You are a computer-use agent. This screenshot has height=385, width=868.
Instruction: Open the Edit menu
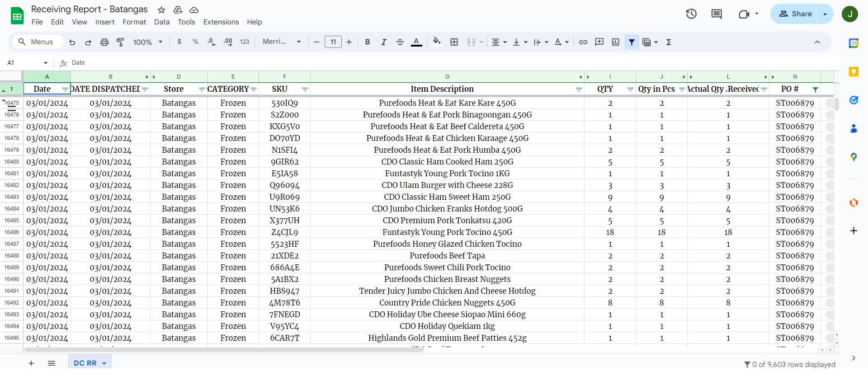(x=57, y=22)
